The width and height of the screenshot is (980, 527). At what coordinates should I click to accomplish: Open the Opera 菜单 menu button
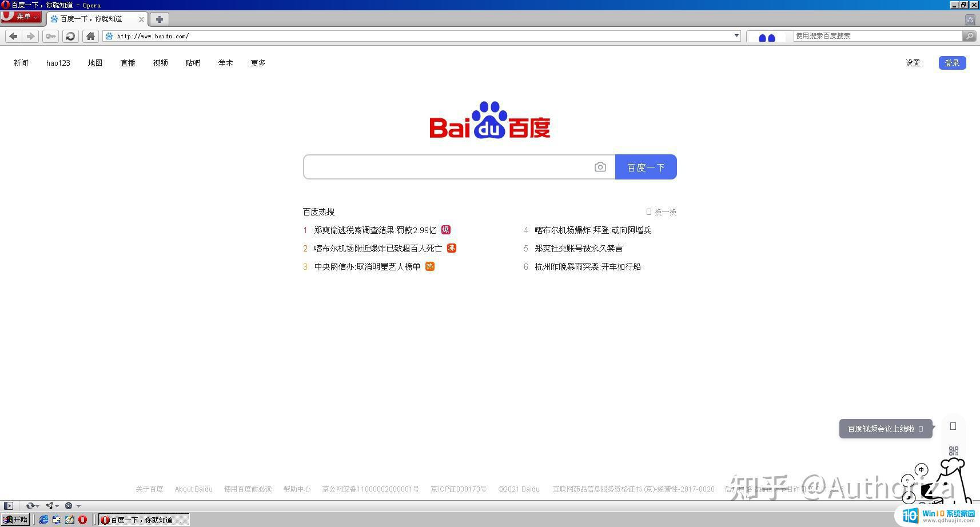pos(21,17)
